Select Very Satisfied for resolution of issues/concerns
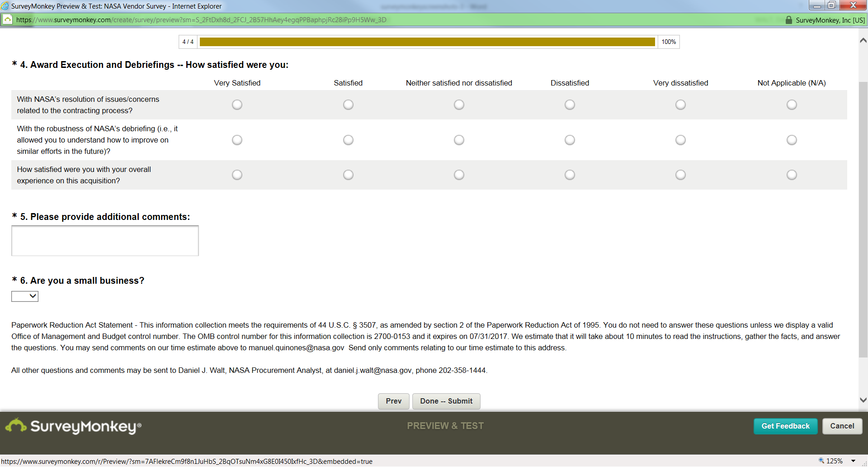The height and width of the screenshot is (467, 868). (x=237, y=105)
